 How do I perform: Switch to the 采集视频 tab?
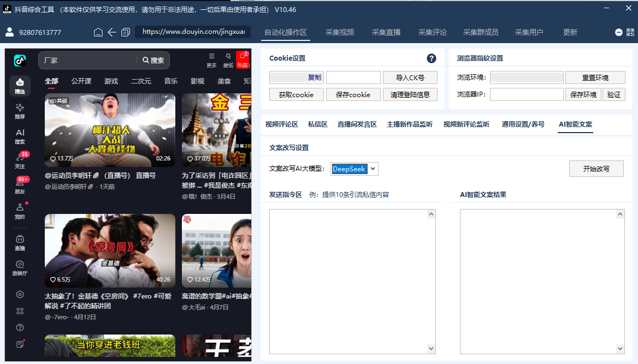(340, 32)
